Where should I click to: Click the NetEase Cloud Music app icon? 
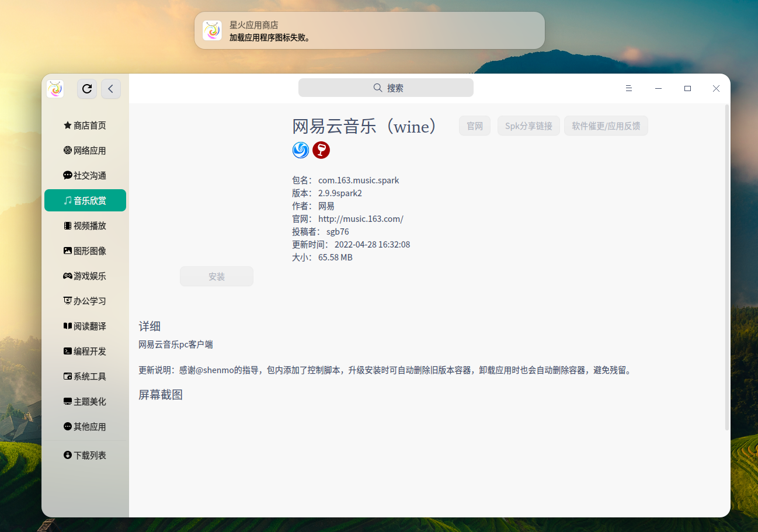pyautogui.click(x=300, y=150)
